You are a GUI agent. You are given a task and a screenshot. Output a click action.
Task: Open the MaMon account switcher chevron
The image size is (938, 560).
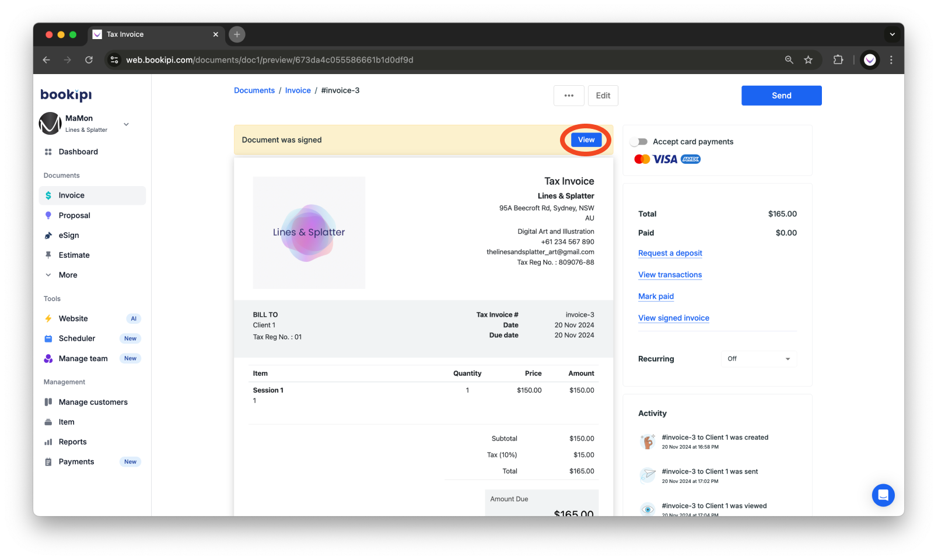[125, 124]
